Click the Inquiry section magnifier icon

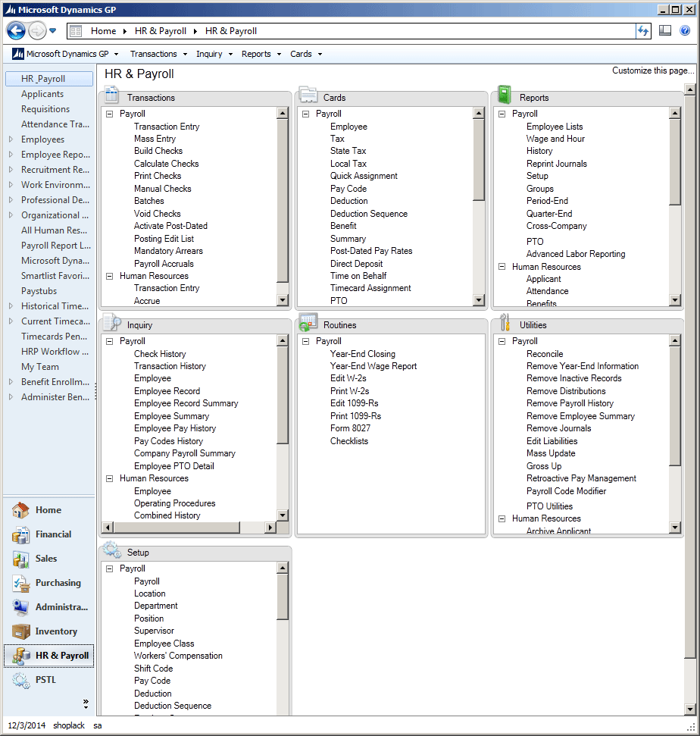pyautogui.click(x=112, y=322)
